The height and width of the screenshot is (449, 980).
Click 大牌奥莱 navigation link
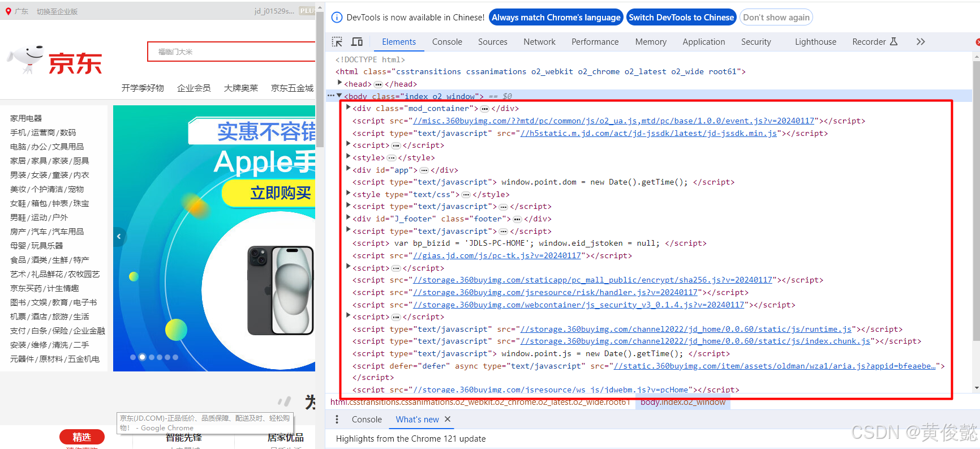click(241, 88)
